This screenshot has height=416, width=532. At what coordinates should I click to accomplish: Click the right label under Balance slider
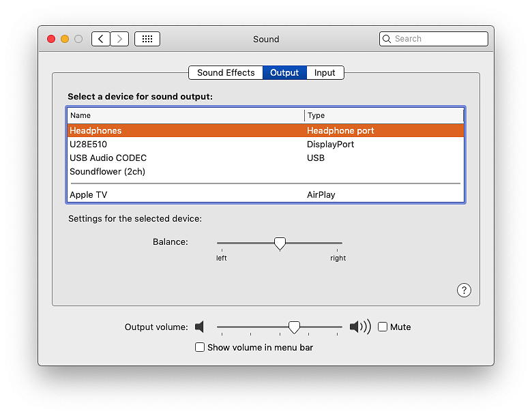[338, 258]
